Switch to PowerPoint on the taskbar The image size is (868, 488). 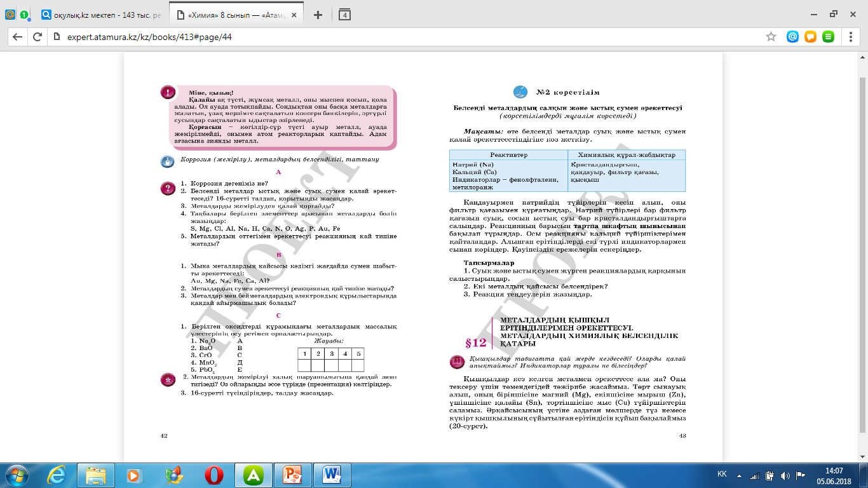[293, 475]
